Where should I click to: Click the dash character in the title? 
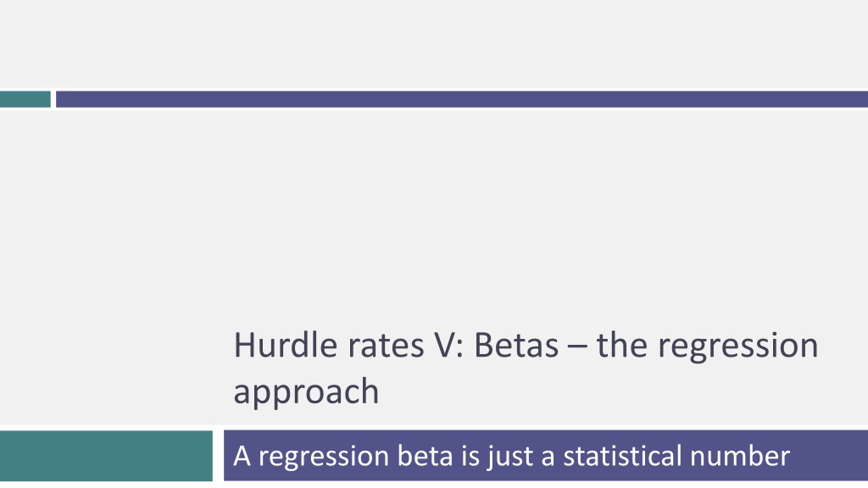(576, 348)
